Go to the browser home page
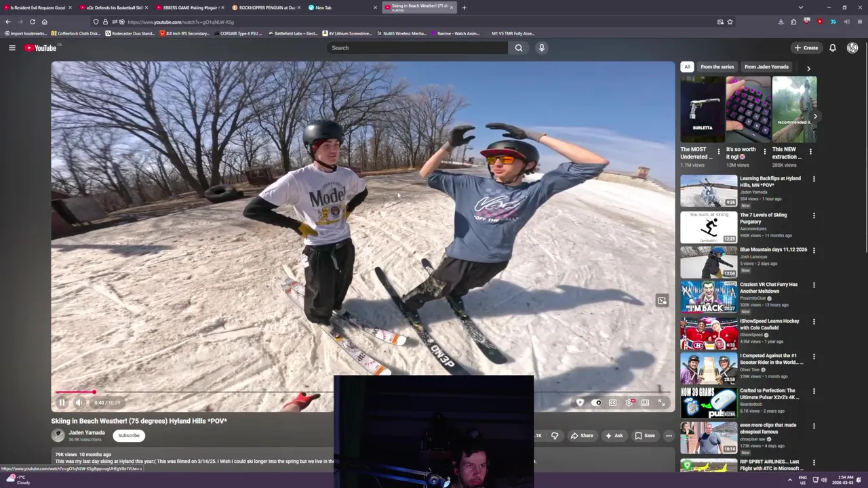Image resolution: width=868 pixels, height=488 pixels. [x=45, y=22]
